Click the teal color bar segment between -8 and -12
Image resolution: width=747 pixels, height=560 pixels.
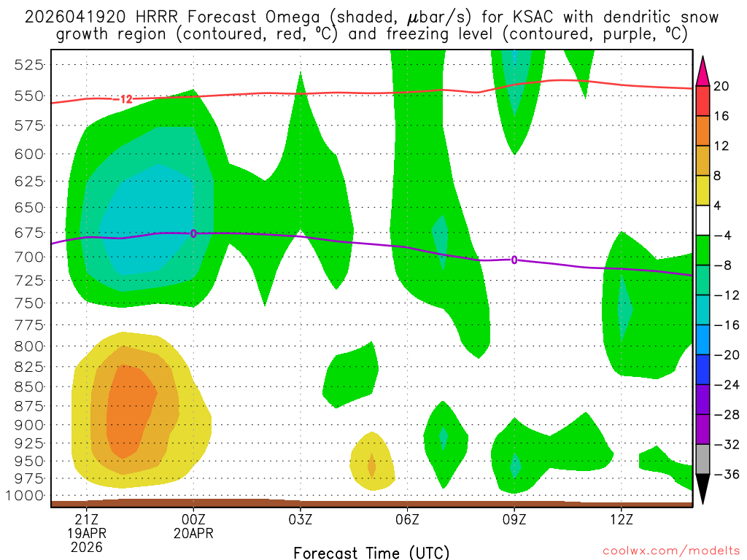click(703, 280)
